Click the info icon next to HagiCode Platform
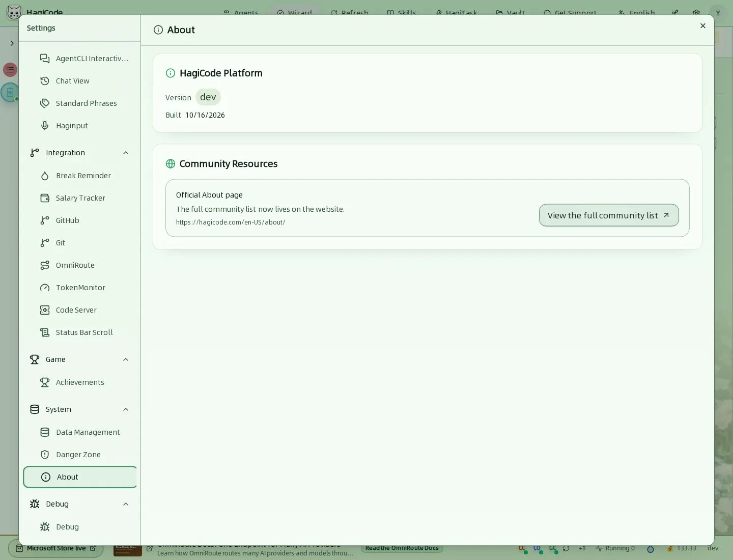Screen dimensions: 733x560 pos(171,73)
